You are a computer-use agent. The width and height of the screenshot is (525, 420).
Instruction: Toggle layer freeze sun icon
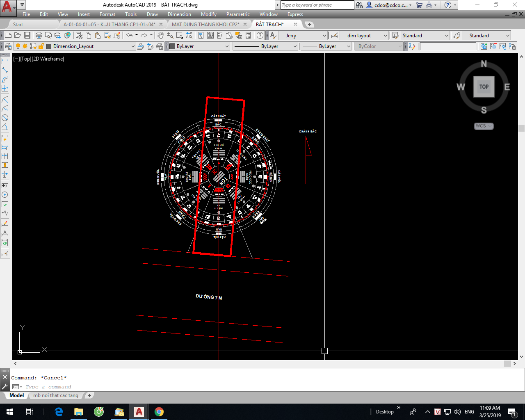(25, 46)
